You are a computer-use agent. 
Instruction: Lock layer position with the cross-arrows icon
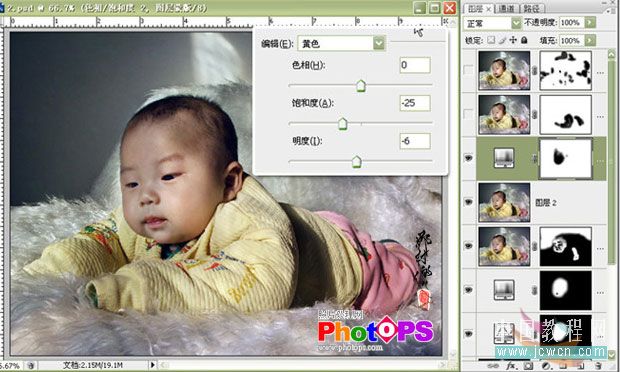point(513,40)
